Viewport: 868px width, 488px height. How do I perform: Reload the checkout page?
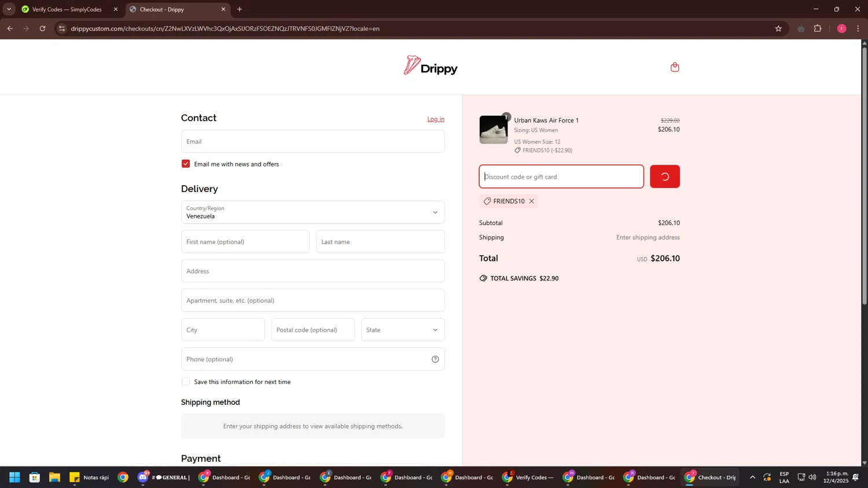(42, 28)
